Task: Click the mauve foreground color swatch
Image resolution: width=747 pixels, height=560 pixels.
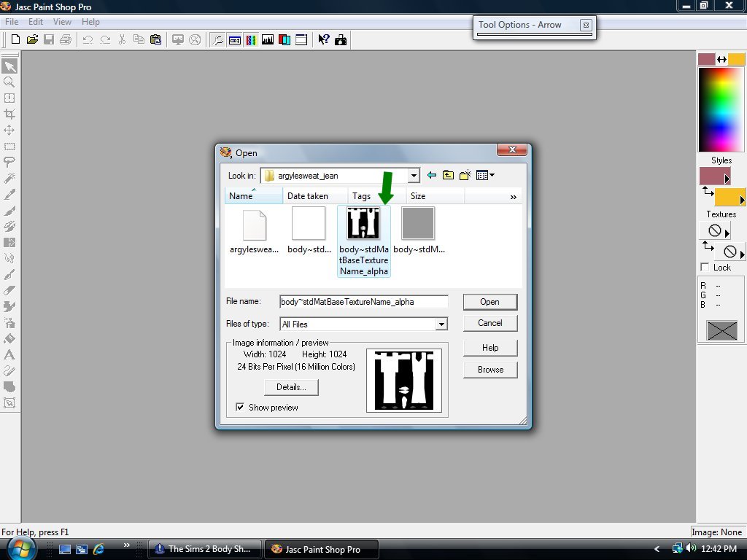Action: coord(706,59)
